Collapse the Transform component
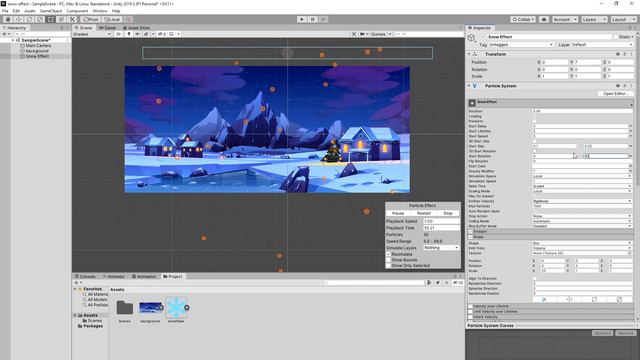Screen dimensions: 640x360 pyautogui.click(x=469, y=54)
